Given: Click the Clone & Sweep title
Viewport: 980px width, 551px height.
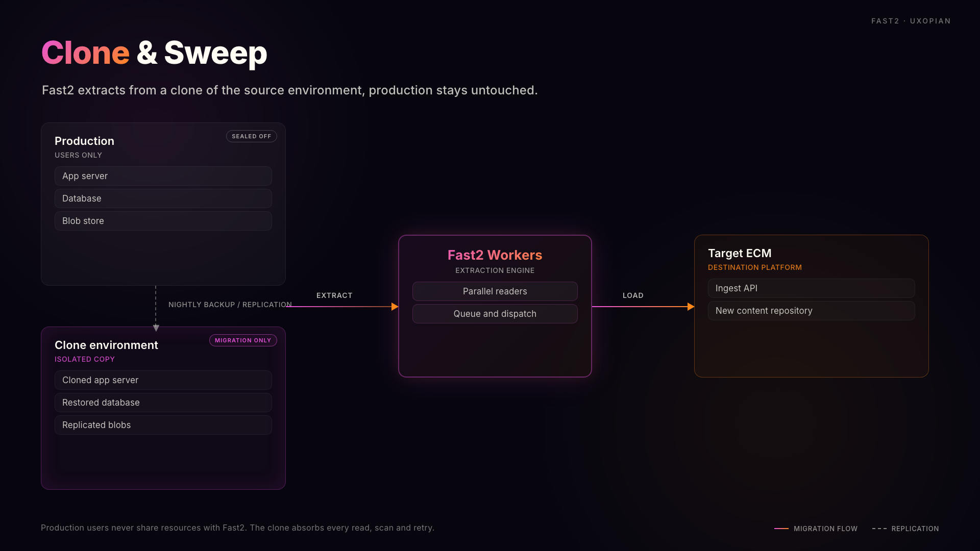Looking at the screenshot, I should tap(154, 53).
